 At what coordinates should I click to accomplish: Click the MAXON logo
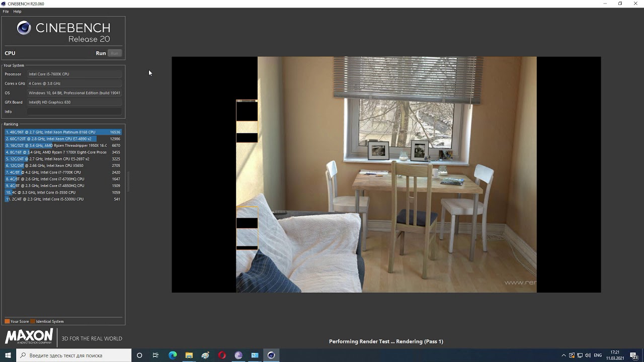click(x=29, y=336)
